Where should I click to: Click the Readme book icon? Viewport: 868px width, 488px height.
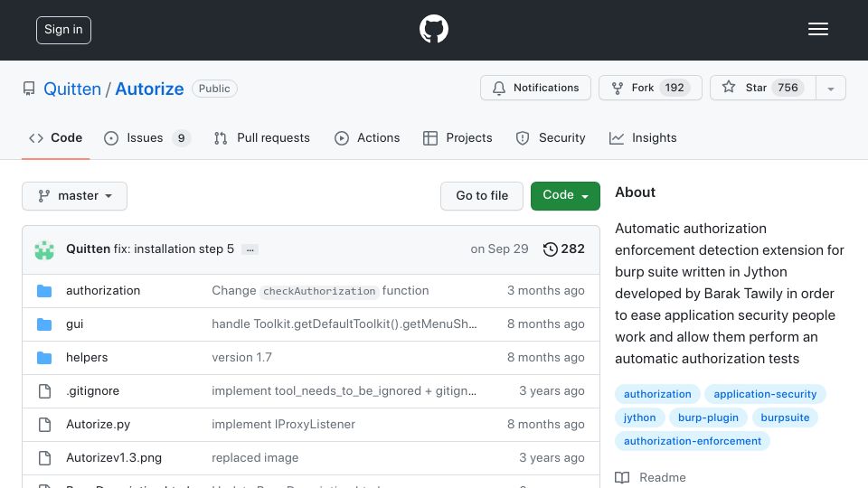622,477
